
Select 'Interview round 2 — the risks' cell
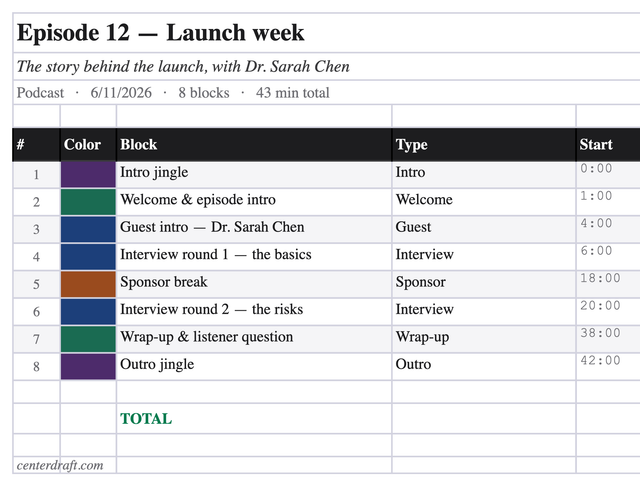254,312
